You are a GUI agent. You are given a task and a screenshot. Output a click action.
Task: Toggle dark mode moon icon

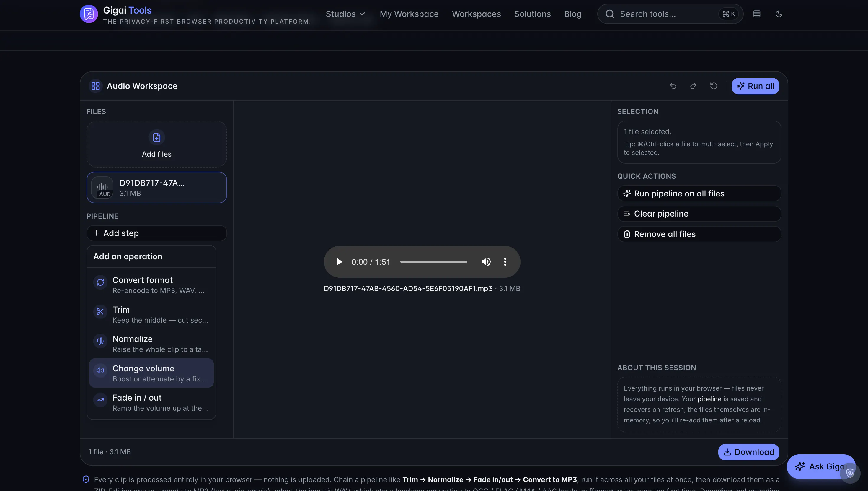click(x=779, y=14)
